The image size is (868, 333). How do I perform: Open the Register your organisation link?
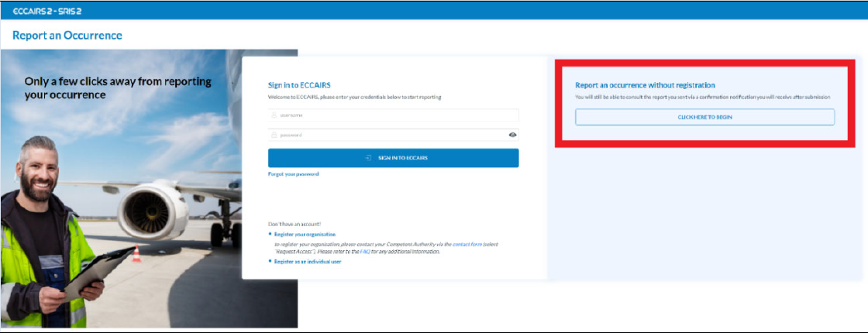305,235
